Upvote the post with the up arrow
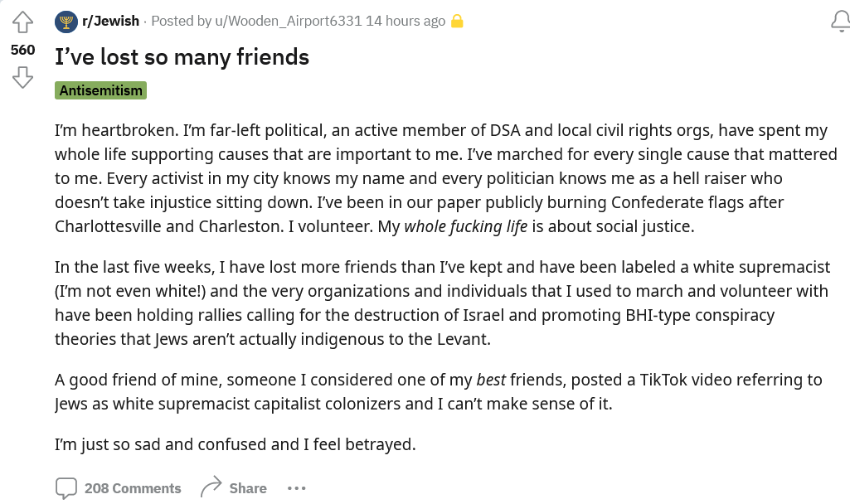850x504 pixels. point(22,22)
